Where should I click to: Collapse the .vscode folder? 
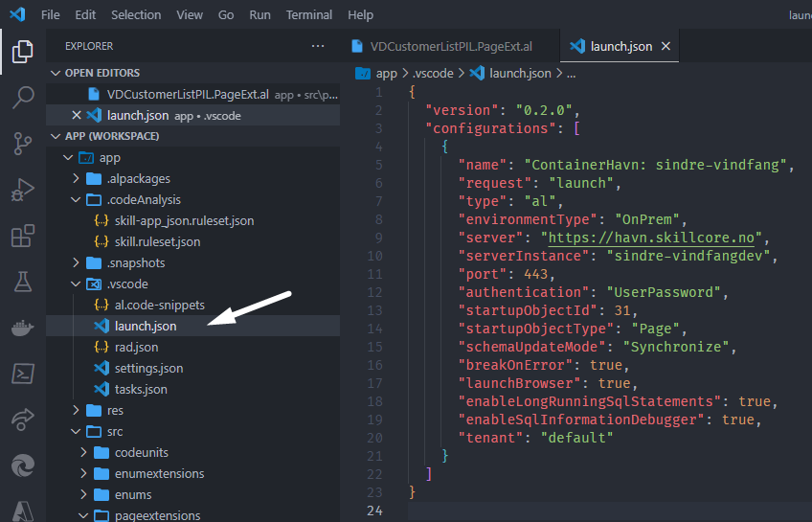(77, 284)
